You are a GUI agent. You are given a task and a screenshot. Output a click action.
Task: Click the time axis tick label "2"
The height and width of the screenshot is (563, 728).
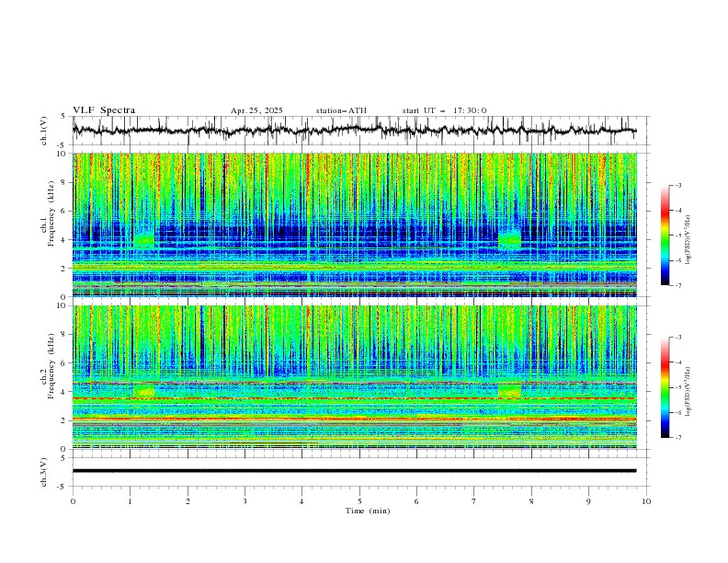tap(188, 501)
